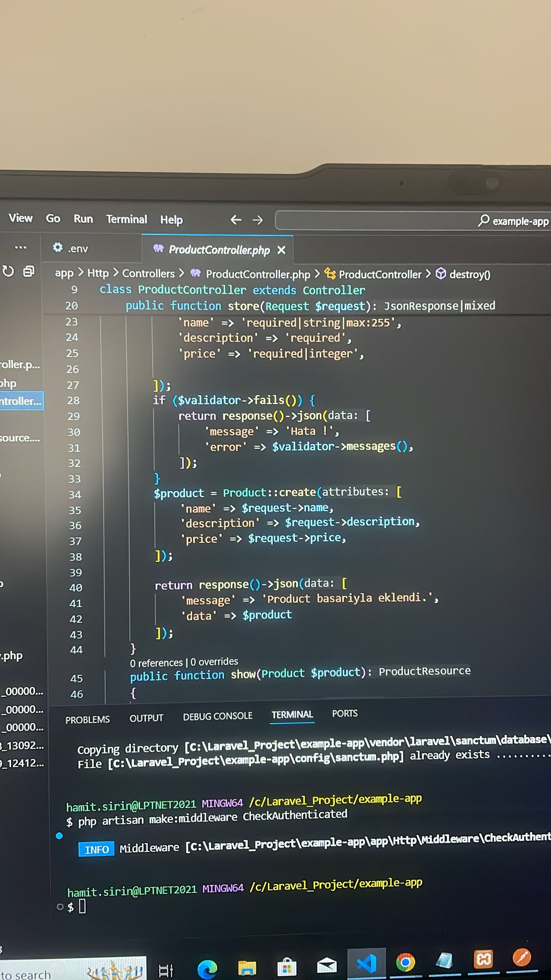
Task: Click the 0 overrides code lens
Action: tap(214, 662)
